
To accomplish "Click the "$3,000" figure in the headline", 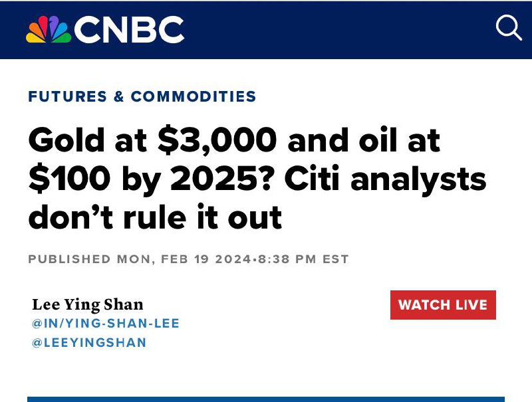I will (217, 140).
